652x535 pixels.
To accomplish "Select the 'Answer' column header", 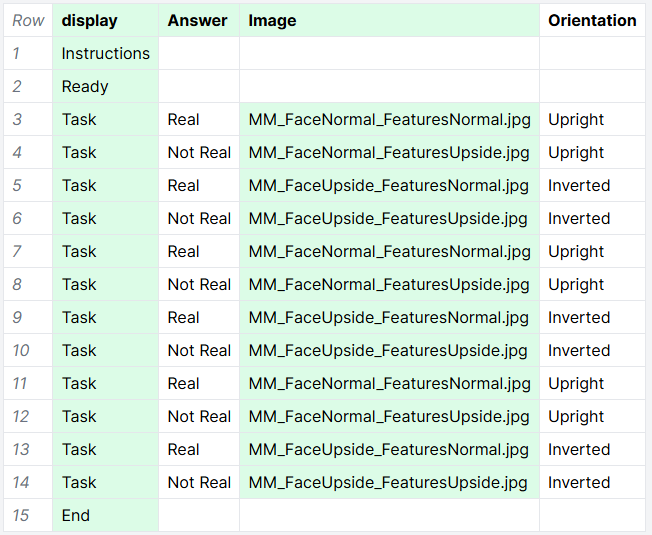I will point(199,20).
